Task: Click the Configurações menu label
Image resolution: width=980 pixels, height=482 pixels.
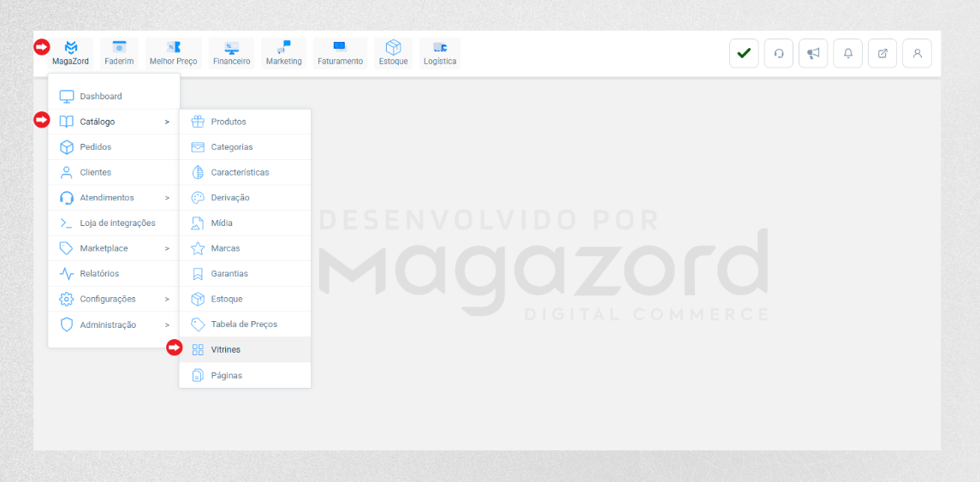Action: (x=108, y=299)
